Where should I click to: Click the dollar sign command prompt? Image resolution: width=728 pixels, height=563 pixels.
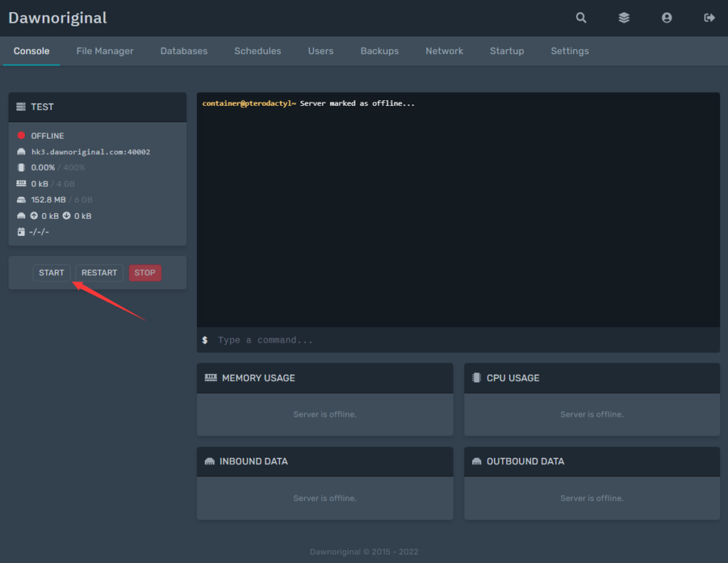click(x=205, y=341)
